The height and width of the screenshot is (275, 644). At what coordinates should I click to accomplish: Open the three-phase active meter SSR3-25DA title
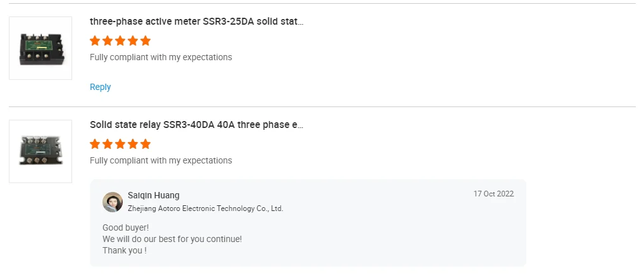[196, 22]
